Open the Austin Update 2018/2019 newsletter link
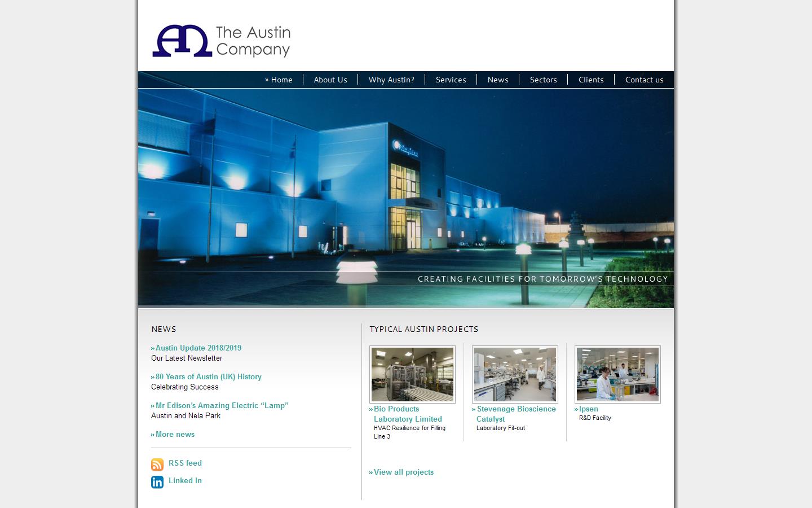Viewport: 812px width, 508px height. [x=198, y=348]
